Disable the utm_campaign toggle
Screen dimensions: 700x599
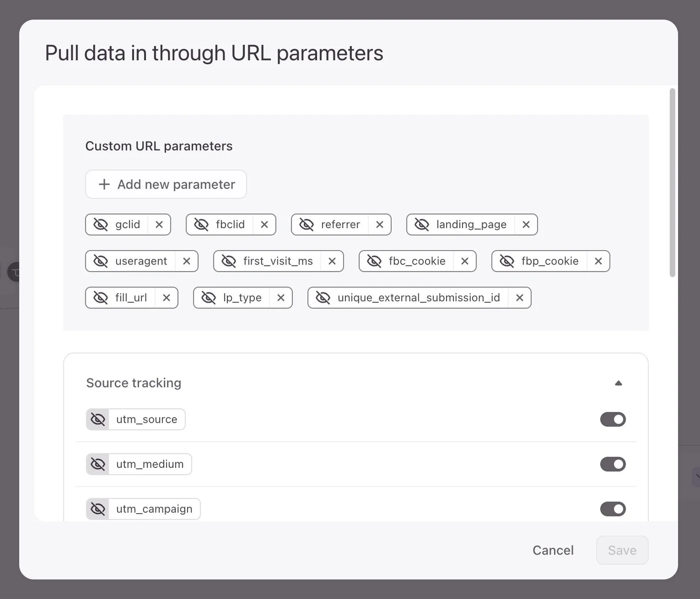613,509
